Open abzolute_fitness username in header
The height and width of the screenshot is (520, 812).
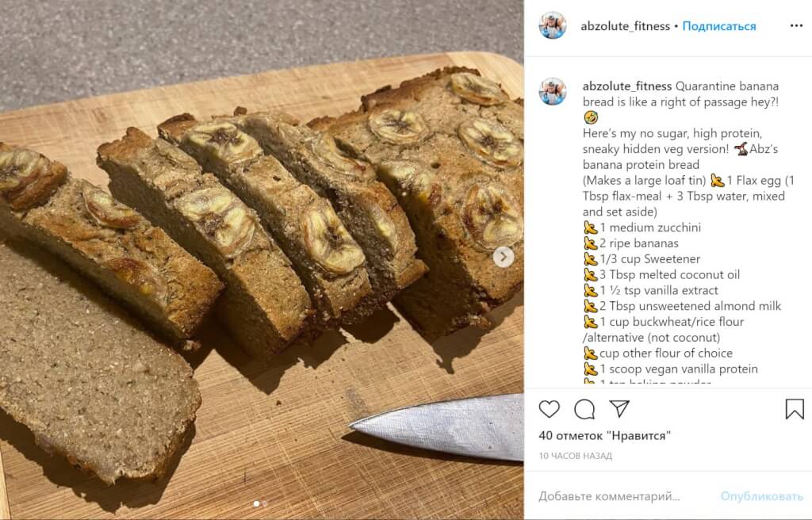point(625,26)
